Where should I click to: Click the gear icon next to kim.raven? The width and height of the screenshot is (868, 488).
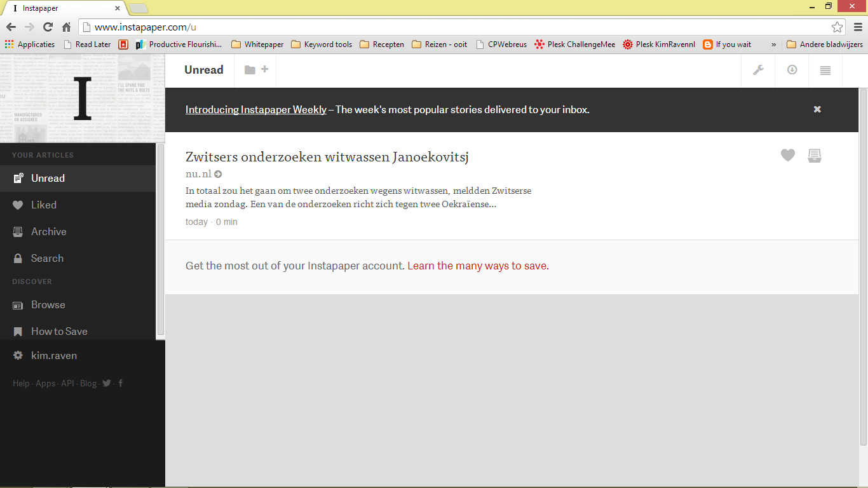18,356
